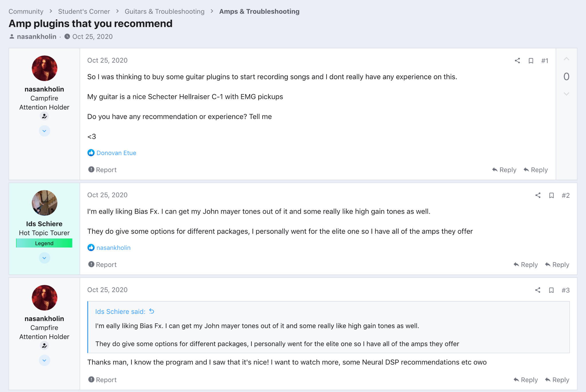Bookmark post #3
The image size is (586, 392).
coord(551,290)
